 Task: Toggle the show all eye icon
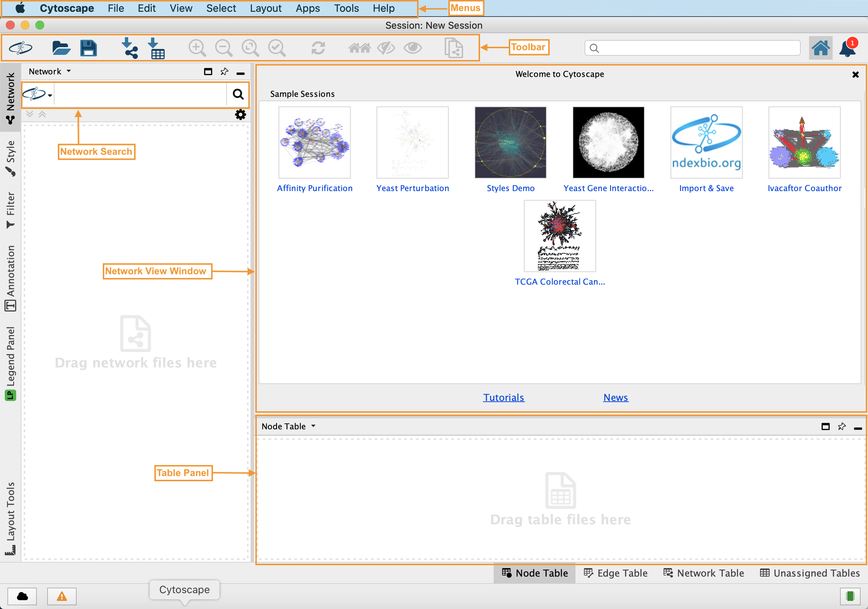(x=413, y=48)
